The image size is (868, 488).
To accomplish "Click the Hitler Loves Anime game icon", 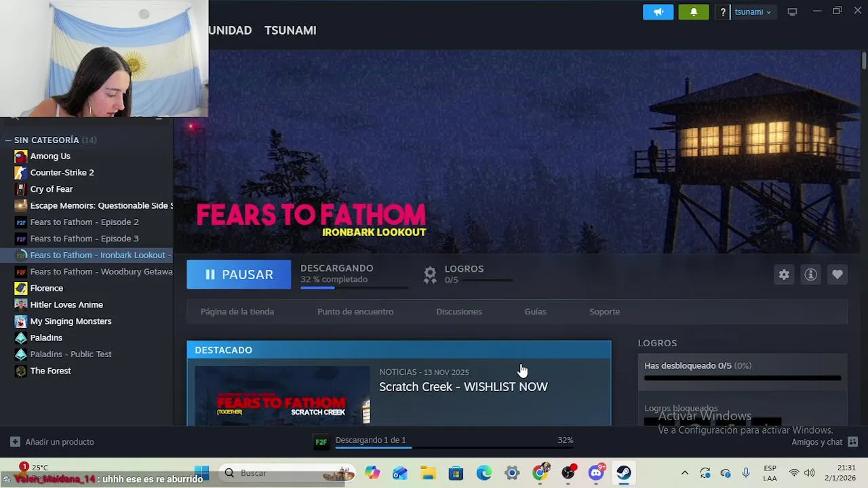I will 21,304.
